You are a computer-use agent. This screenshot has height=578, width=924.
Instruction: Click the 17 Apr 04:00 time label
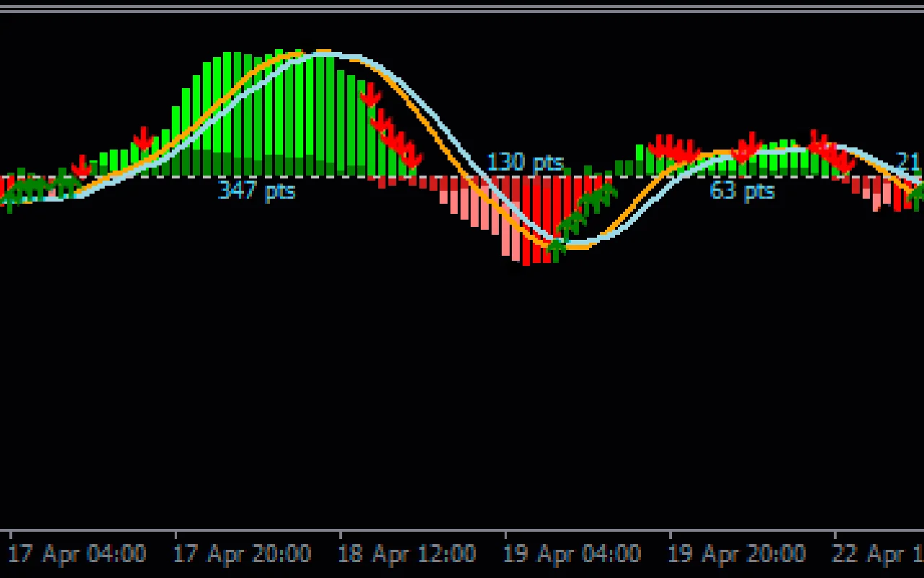77,554
